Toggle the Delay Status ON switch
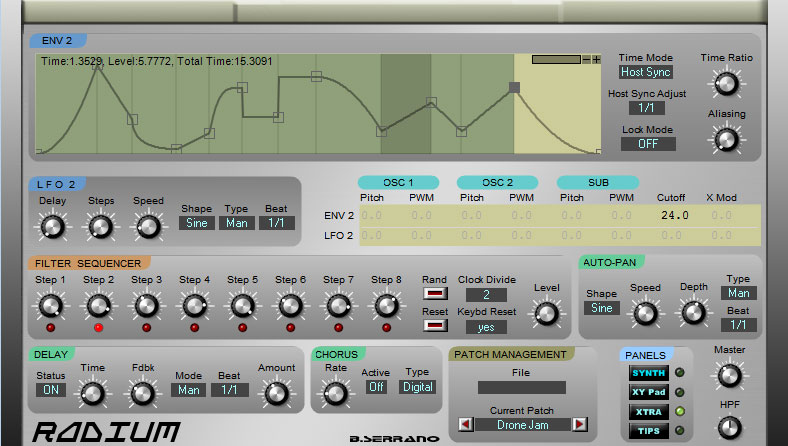Image resolution: width=788 pixels, height=446 pixels. (51, 390)
